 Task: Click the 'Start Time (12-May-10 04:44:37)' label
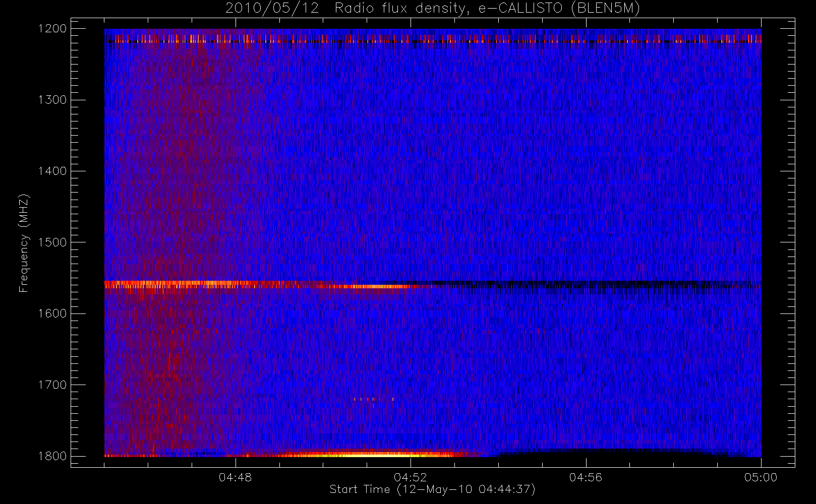pos(432,489)
